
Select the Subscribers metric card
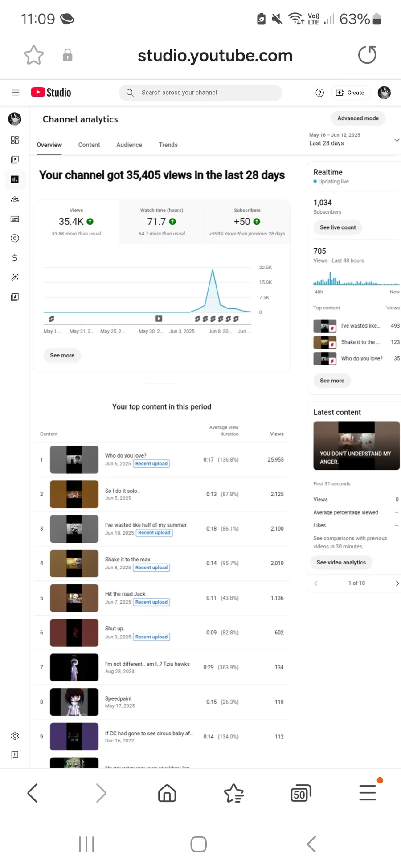point(247,222)
